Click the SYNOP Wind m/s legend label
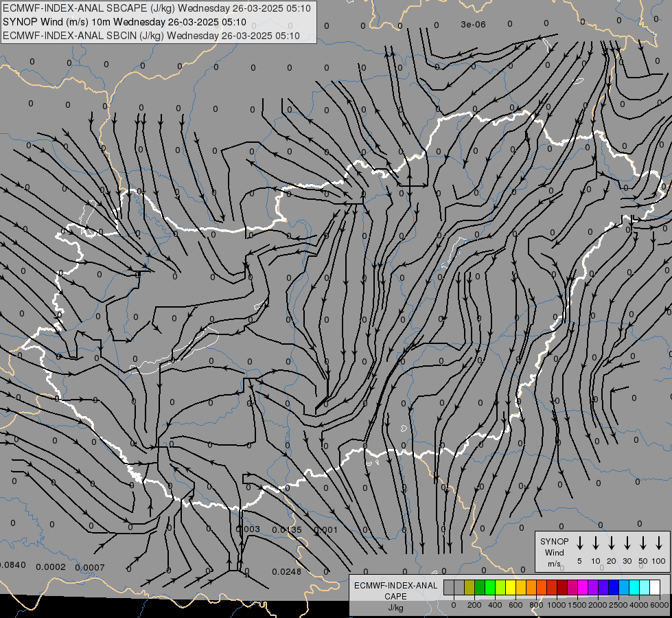 point(554,552)
